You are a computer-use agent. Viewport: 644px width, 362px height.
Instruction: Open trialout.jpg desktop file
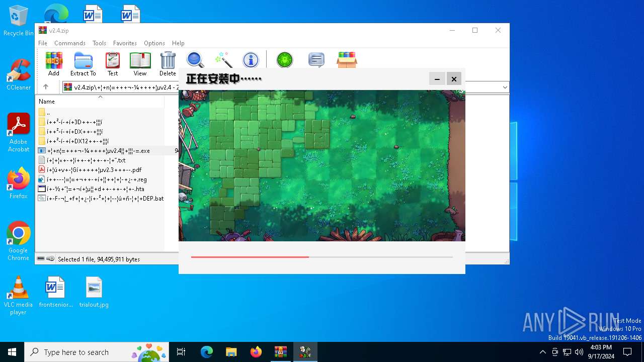pyautogui.click(x=94, y=292)
